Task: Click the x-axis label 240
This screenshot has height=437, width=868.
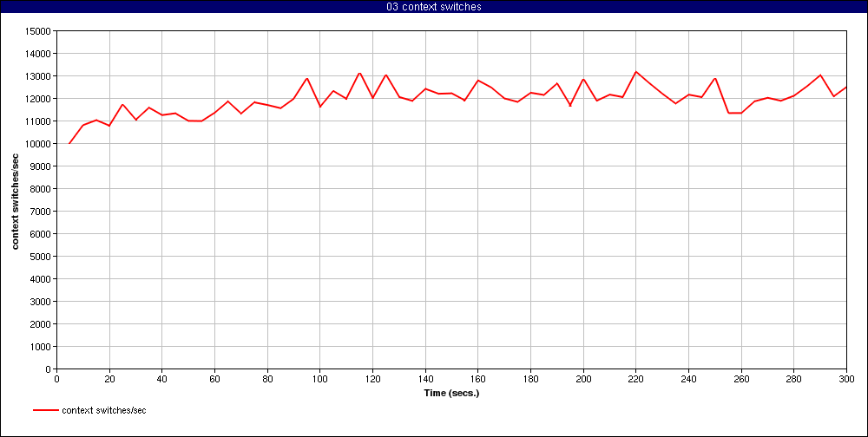Action: [688, 380]
